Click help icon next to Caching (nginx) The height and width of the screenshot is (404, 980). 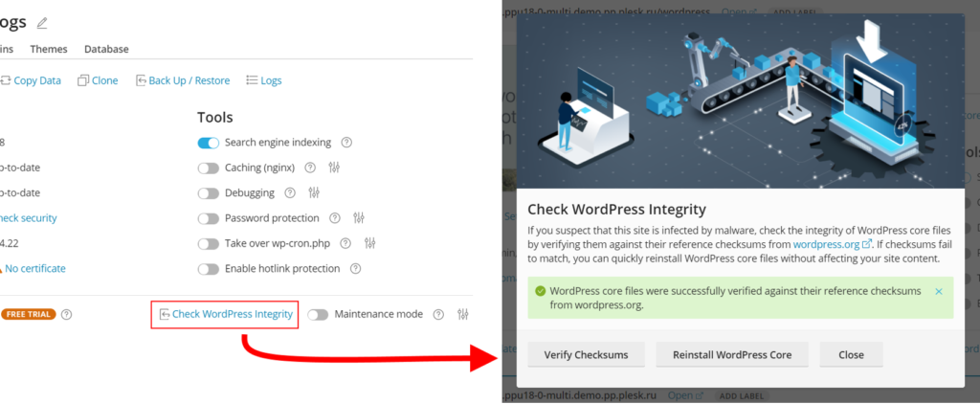coord(309,168)
